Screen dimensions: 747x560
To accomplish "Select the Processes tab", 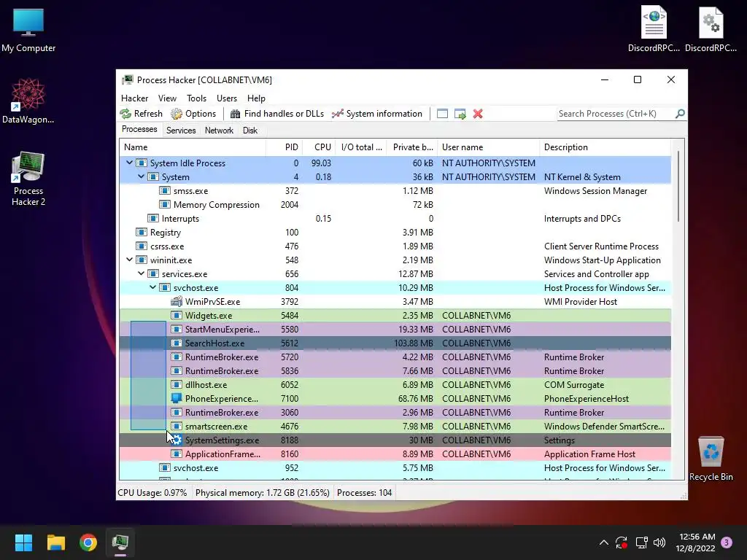I will [139, 130].
